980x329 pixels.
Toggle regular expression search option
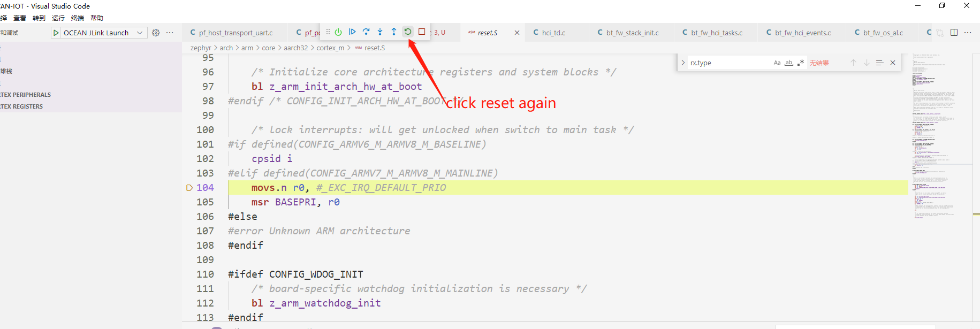[x=801, y=63]
